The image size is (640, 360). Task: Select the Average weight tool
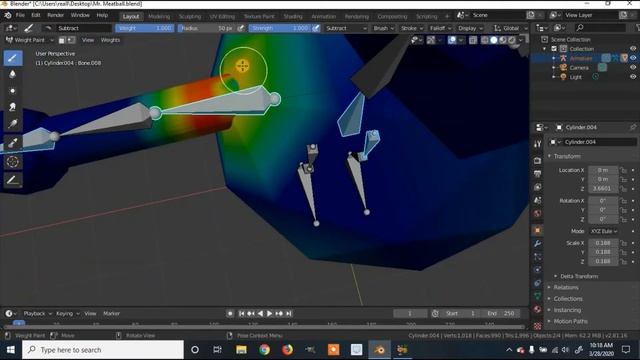click(13, 91)
